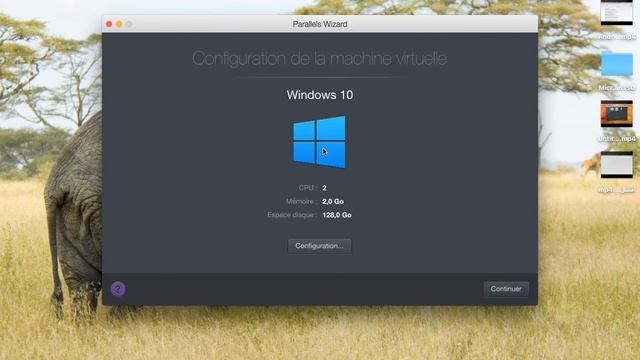Viewport: 640px width, 360px height.
Task: Click the blue folder's name label
Action: point(617,88)
